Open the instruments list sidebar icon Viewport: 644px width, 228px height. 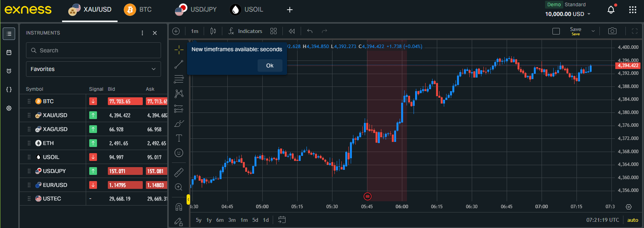(9, 34)
